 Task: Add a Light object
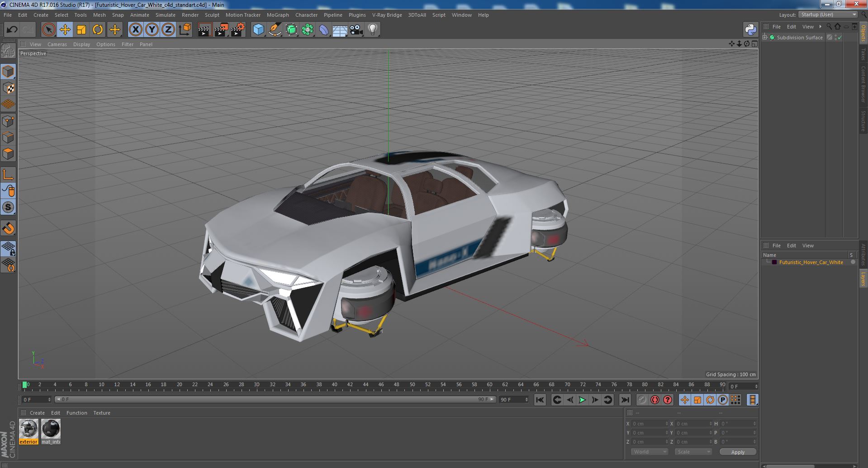(372, 30)
